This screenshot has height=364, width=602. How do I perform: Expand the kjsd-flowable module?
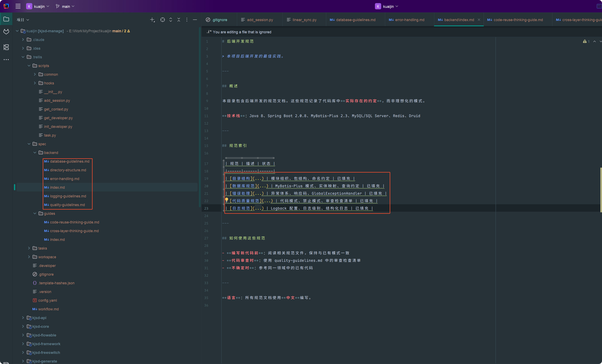[23, 335]
